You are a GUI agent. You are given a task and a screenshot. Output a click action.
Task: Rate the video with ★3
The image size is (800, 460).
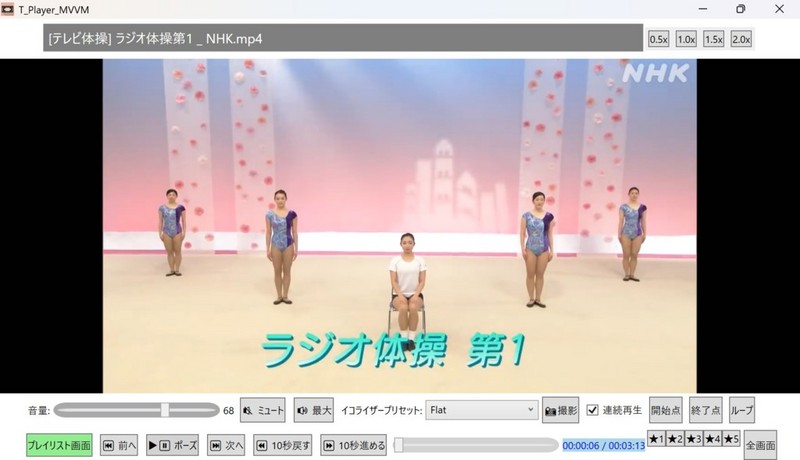coord(693,439)
